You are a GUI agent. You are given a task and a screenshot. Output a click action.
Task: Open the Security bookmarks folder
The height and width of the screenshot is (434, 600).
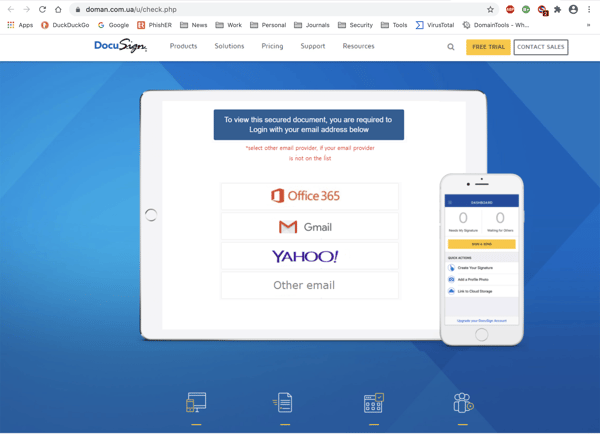coord(355,25)
